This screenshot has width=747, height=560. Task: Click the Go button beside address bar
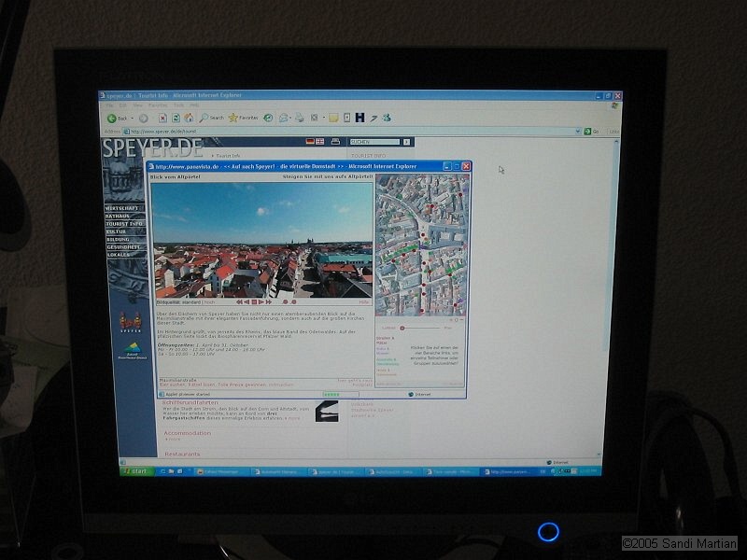[592, 131]
